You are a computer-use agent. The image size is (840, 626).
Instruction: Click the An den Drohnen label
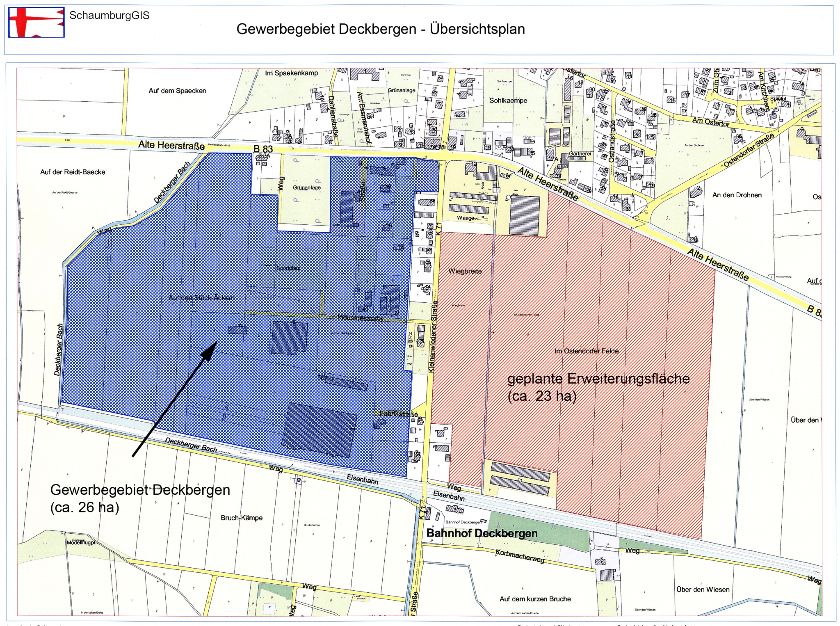click(x=737, y=195)
